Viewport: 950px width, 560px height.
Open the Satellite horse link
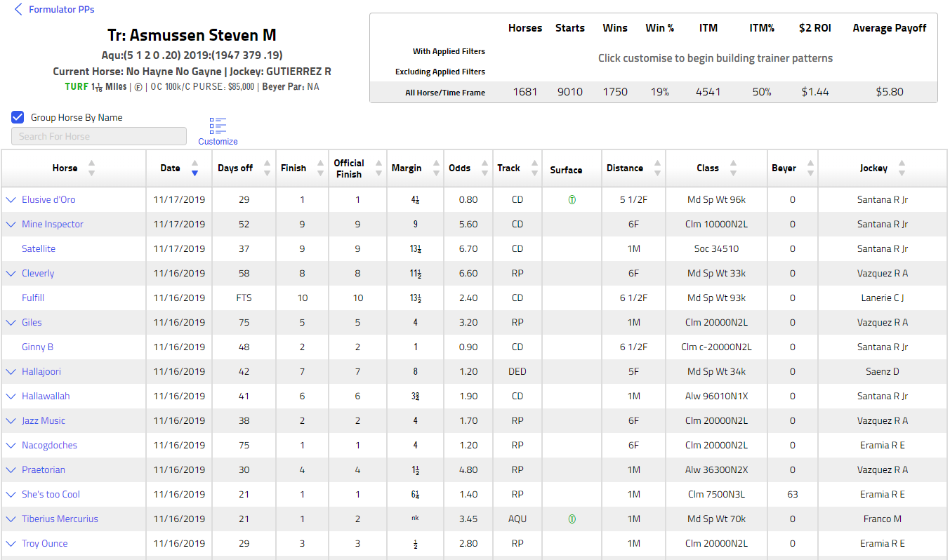click(39, 249)
